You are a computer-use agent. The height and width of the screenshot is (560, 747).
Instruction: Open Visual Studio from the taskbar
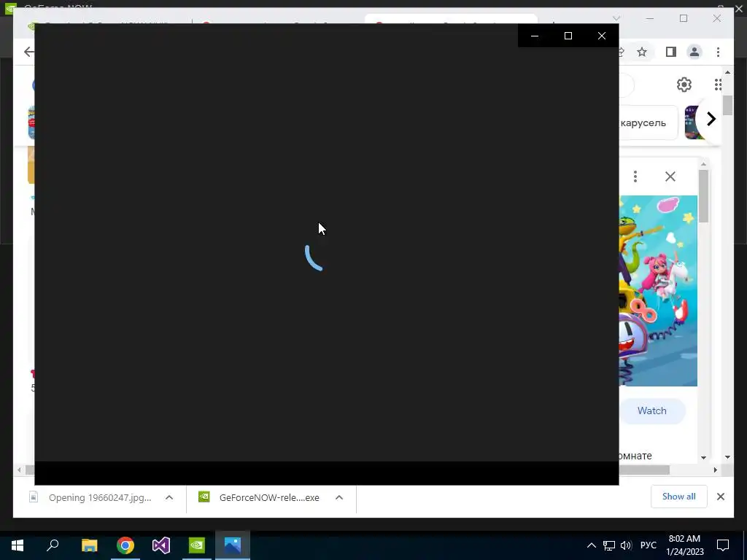pyautogui.click(x=161, y=545)
